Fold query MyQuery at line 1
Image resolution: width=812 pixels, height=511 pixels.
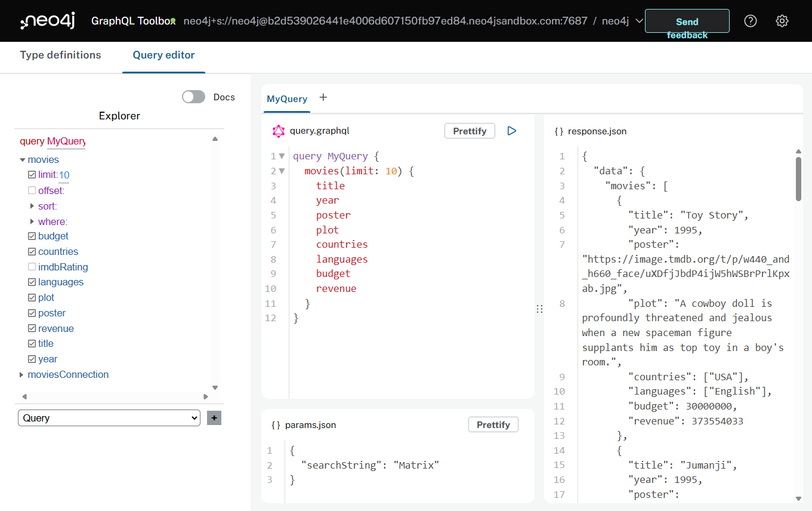[x=282, y=156]
